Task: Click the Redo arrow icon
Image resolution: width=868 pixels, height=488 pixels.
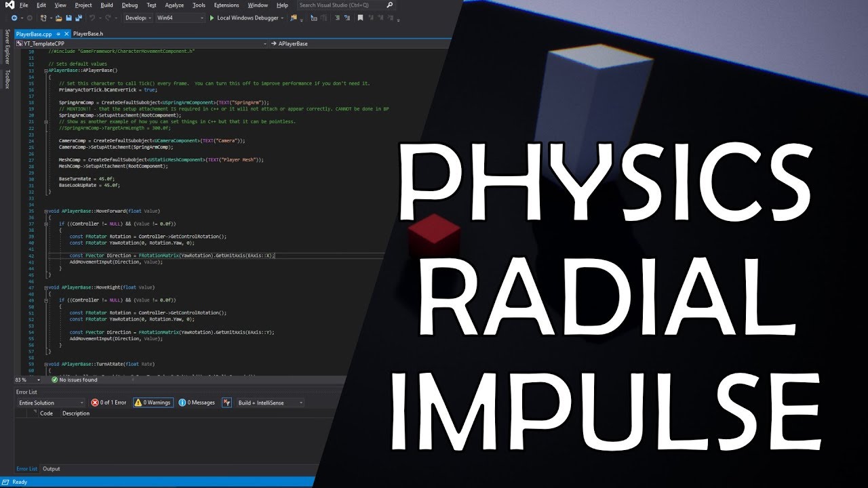Action: [x=108, y=18]
